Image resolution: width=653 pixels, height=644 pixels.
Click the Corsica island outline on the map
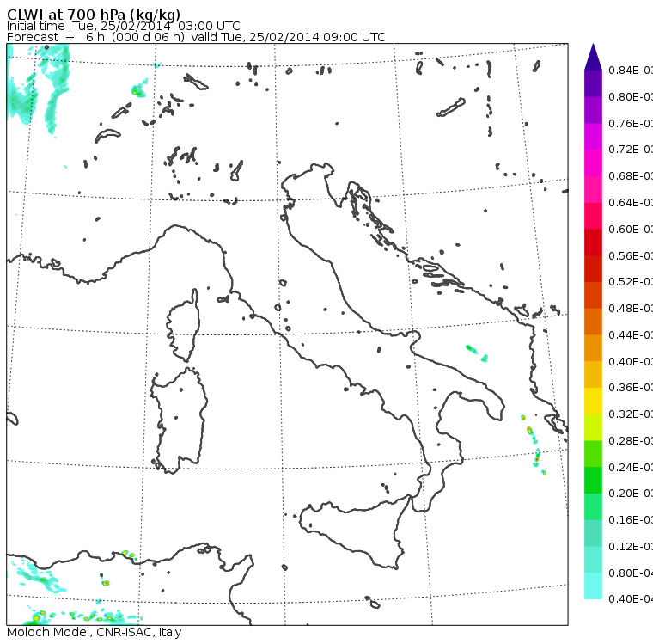pyautogui.click(x=183, y=325)
